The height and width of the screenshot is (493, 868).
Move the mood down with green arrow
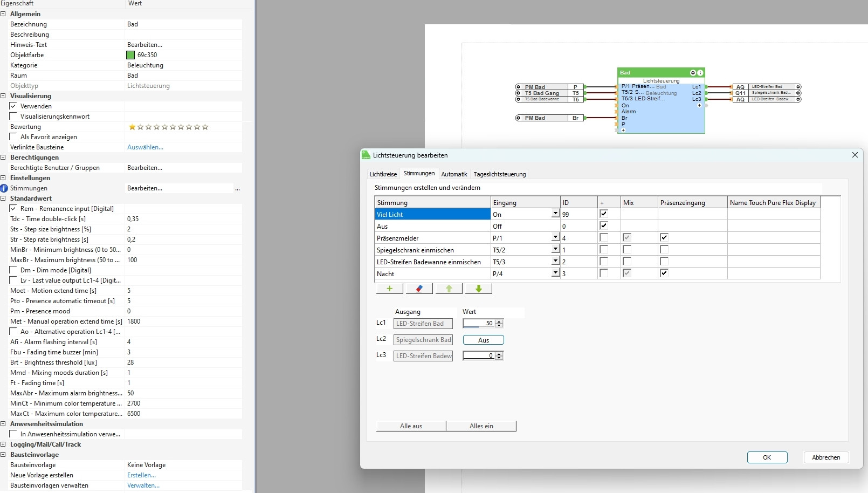pyautogui.click(x=478, y=289)
